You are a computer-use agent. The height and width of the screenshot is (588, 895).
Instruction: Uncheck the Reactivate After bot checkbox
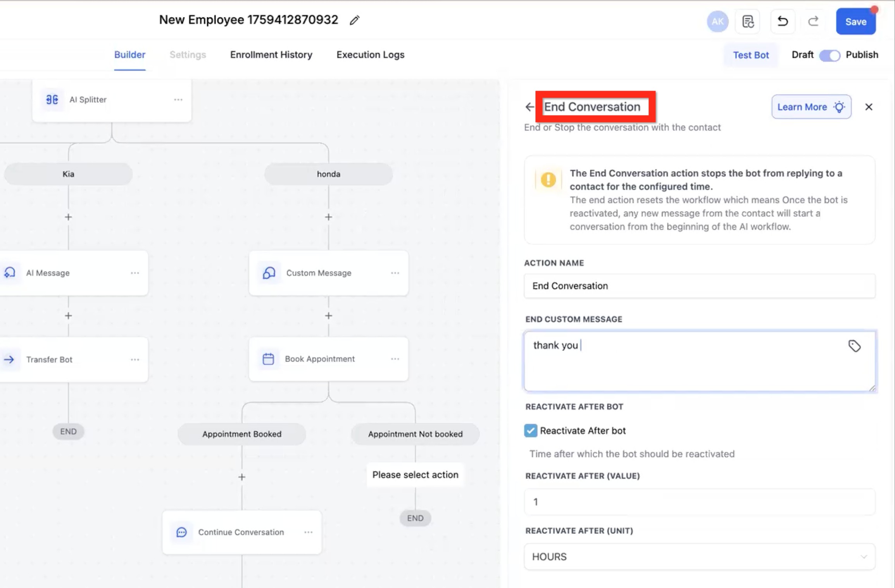(531, 430)
